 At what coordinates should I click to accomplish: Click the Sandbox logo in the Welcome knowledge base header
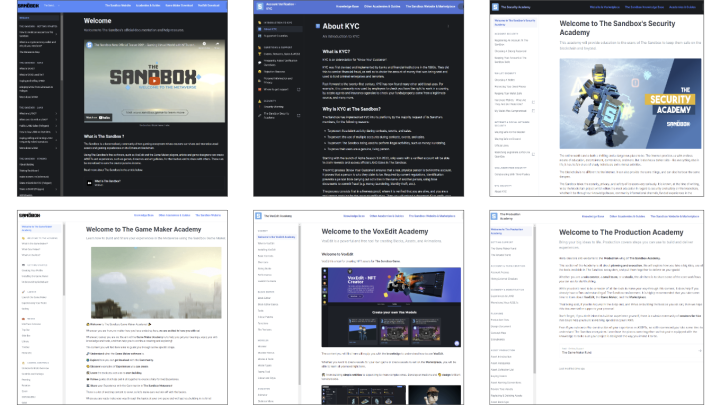28,6
